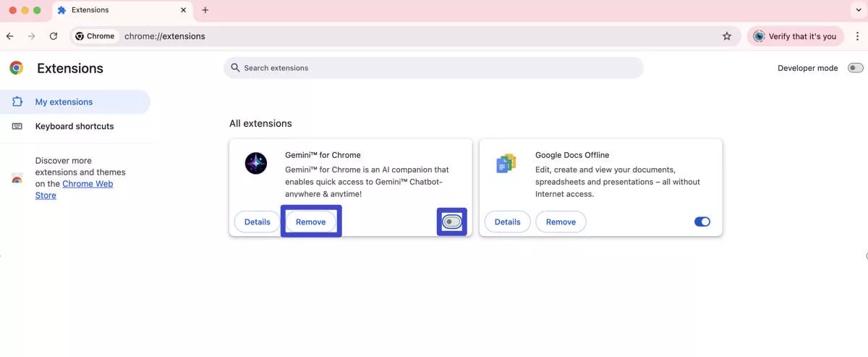Disable the Google Docs Offline toggle
868x357 pixels.
(x=702, y=222)
